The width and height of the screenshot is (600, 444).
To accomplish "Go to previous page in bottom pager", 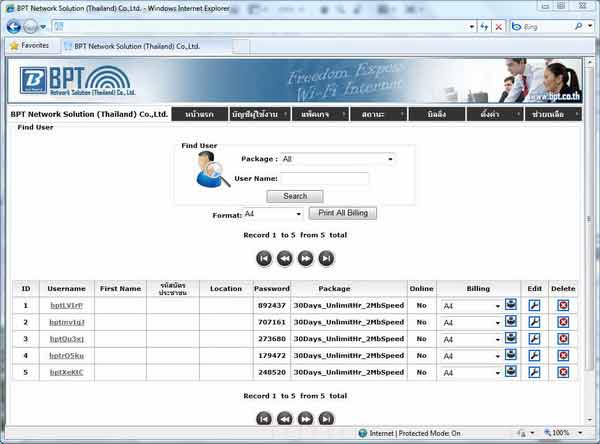I will pyautogui.click(x=284, y=419).
